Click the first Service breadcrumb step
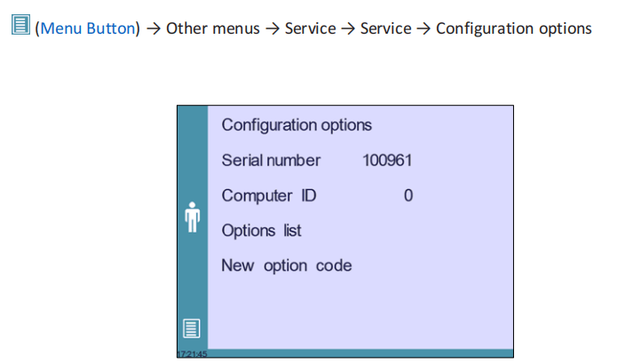 [310, 28]
